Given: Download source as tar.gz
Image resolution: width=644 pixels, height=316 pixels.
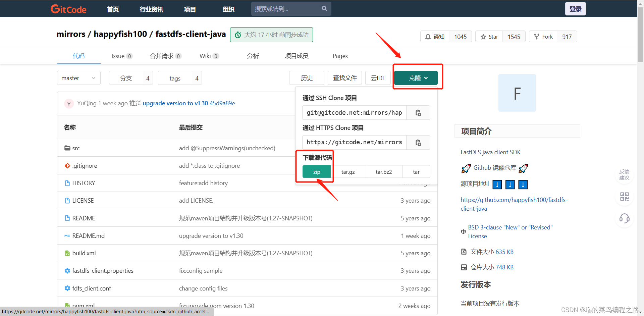Looking at the screenshot, I should click(x=348, y=172).
